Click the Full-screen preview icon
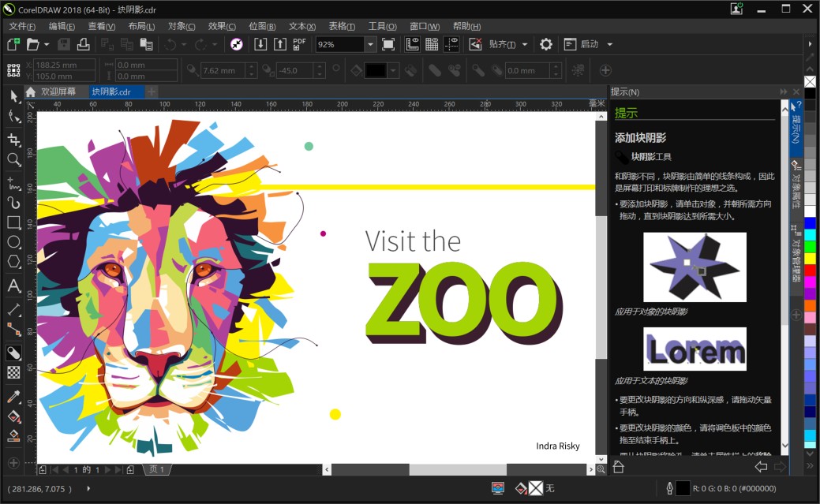 tap(388, 44)
